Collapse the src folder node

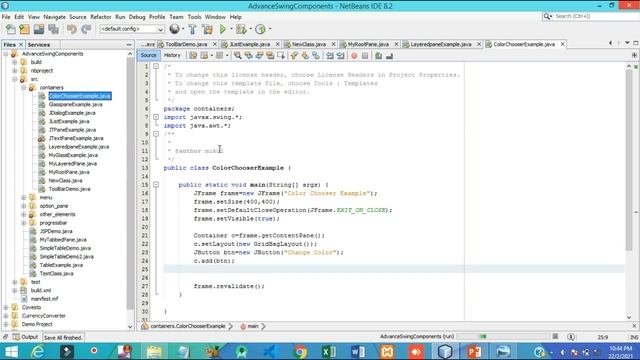15,79
